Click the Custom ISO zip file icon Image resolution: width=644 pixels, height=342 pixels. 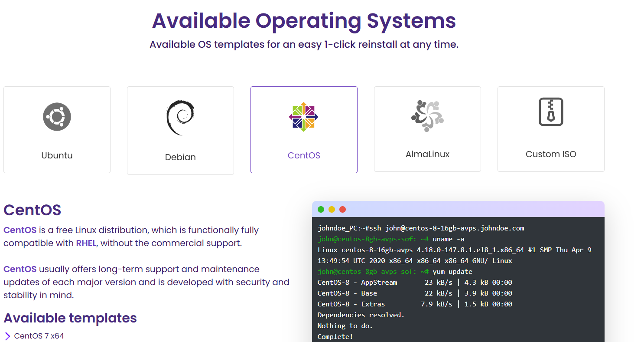[551, 112]
